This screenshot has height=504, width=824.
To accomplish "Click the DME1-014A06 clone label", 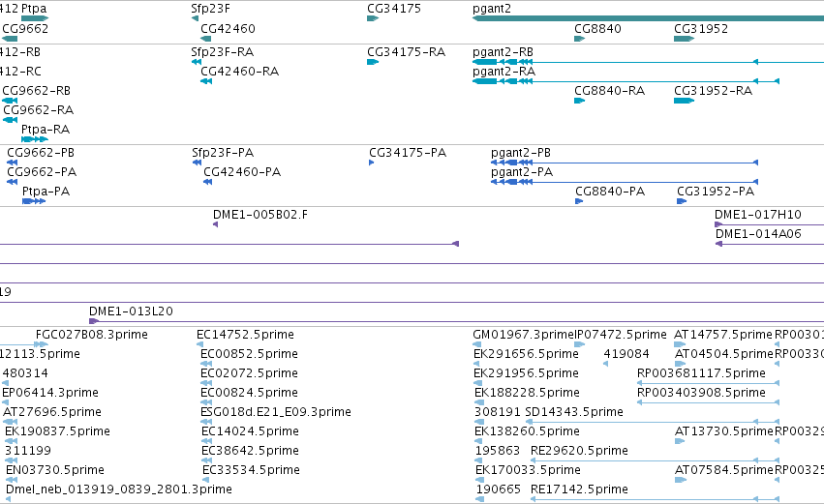I will click(x=758, y=234).
